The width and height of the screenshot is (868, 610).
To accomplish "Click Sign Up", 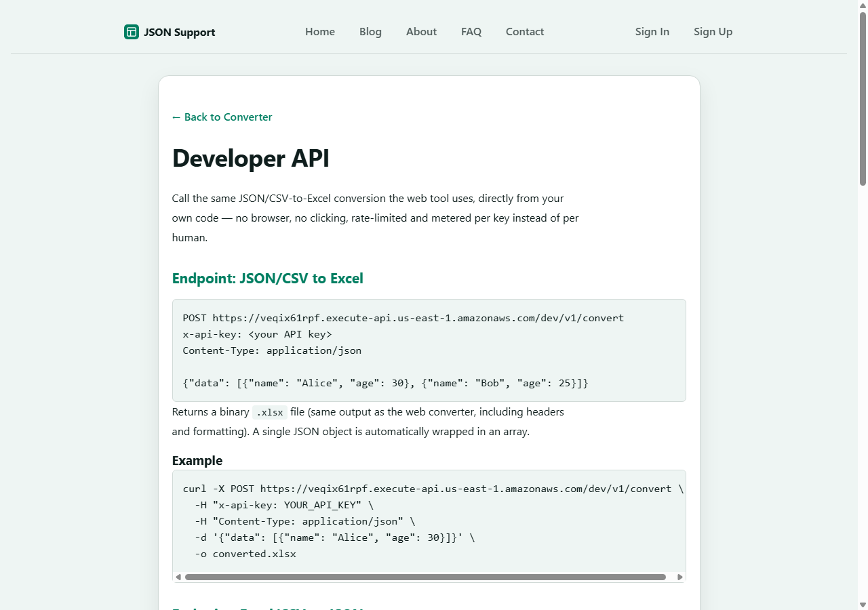I will coord(713,32).
